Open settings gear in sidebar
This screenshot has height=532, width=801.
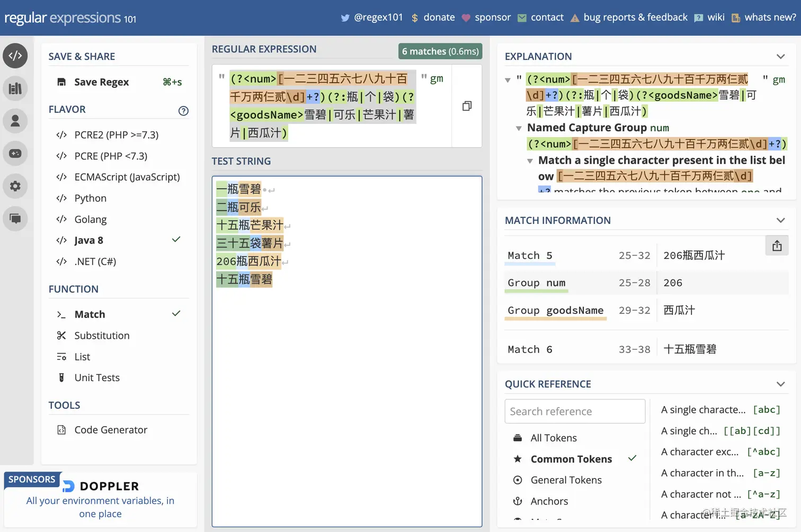tap(15, 186)
